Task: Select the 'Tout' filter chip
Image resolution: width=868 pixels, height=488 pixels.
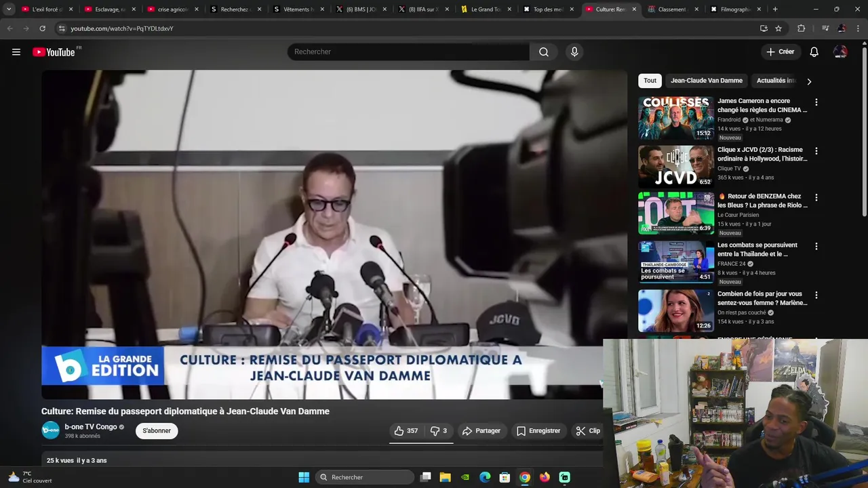Action: [650, 81]
